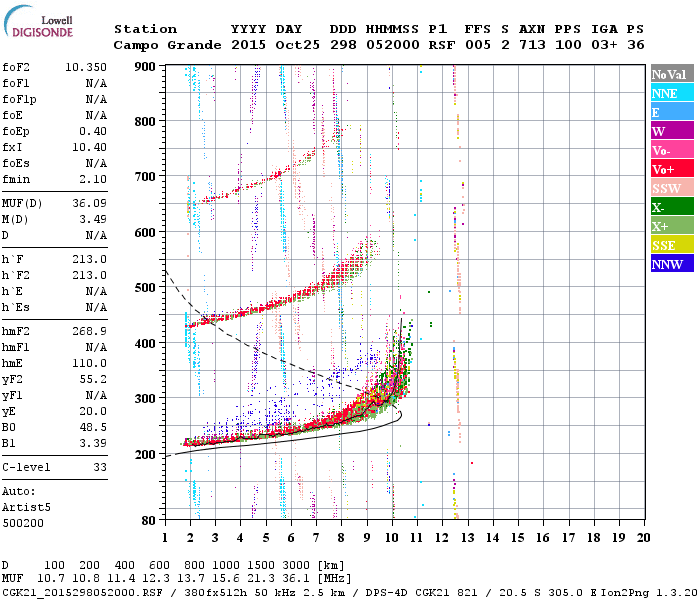Click the time value 052000
Screen dimensions: 700x600
tap(392, 45)
